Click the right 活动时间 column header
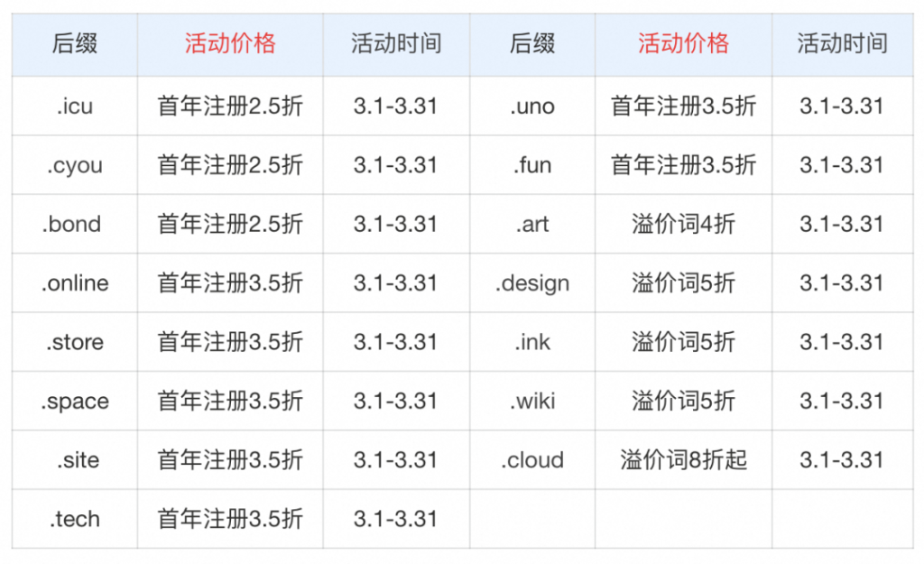Viewport: 924px width, 564px height. coord(843,44)
